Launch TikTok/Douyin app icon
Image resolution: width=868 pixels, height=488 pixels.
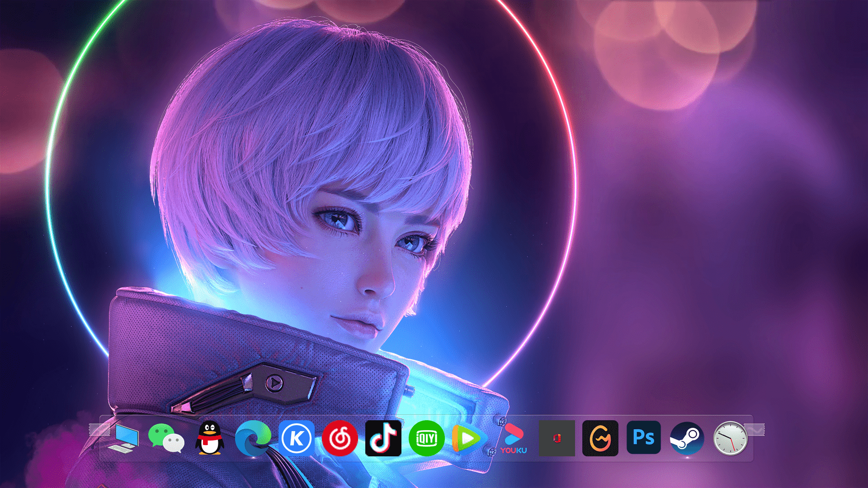383,438
